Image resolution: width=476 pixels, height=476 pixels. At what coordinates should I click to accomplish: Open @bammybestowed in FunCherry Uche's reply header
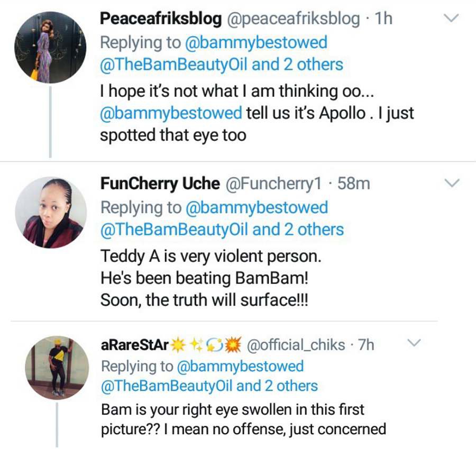pos(257,207)
